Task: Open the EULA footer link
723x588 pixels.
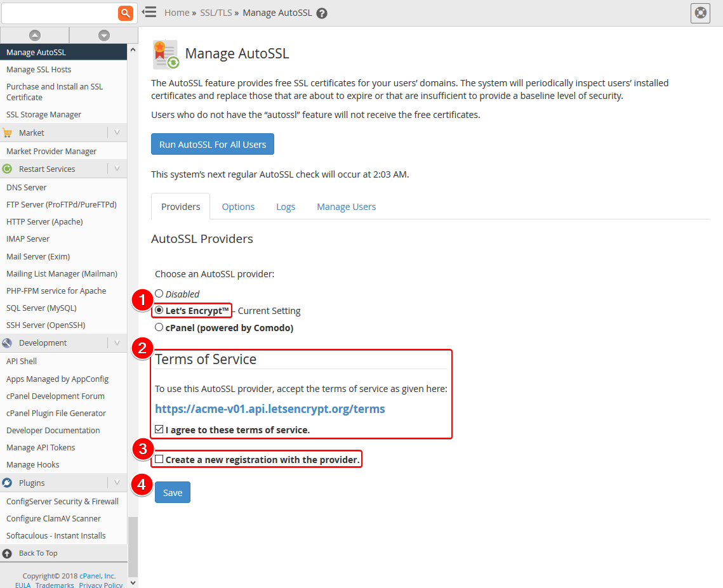Action: 23,585
